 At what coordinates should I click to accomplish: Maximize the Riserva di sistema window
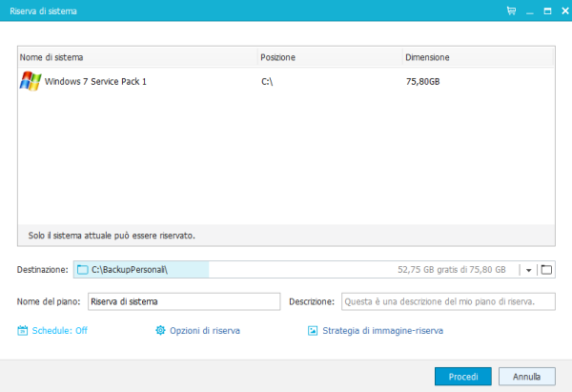pyautogui.click(x=547, y=10)
